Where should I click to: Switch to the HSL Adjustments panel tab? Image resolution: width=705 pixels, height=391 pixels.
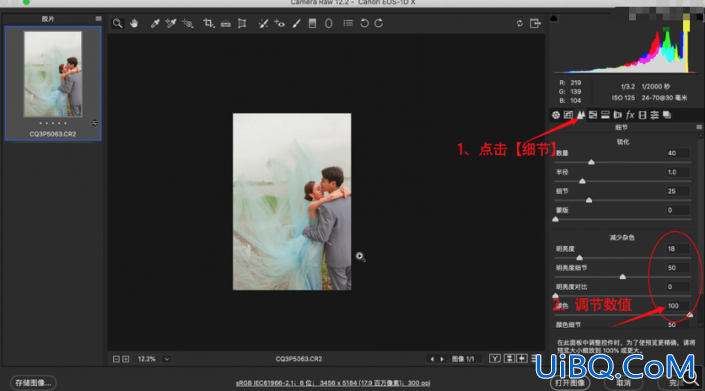click(x=593, y=115)
